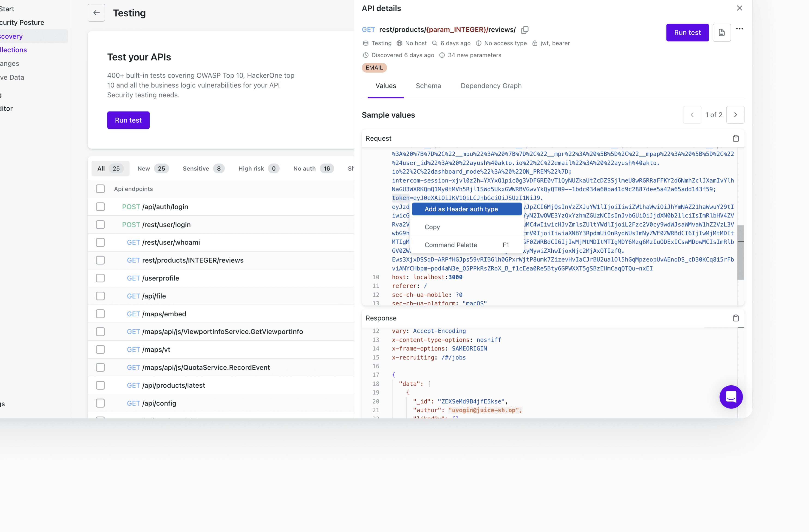Filter endpoints by the Sensitive tab
Viewport: 809px width, 532px height.
203,169
